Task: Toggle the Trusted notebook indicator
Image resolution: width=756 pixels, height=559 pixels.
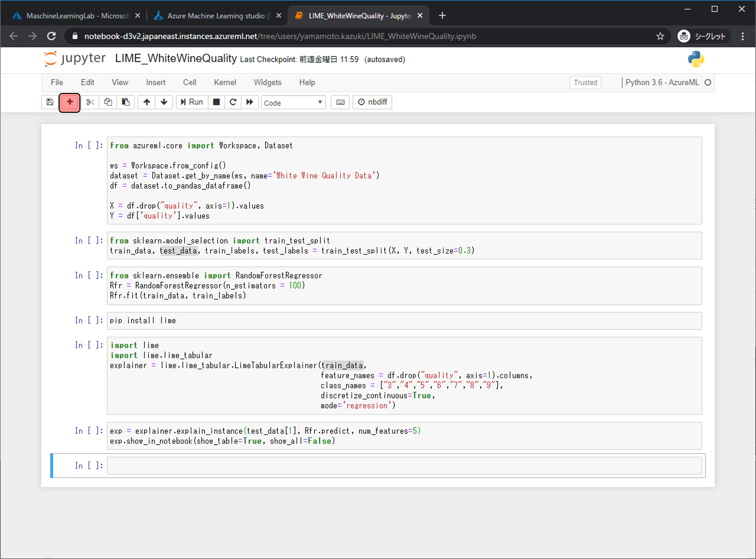Action: click(585, 82)
